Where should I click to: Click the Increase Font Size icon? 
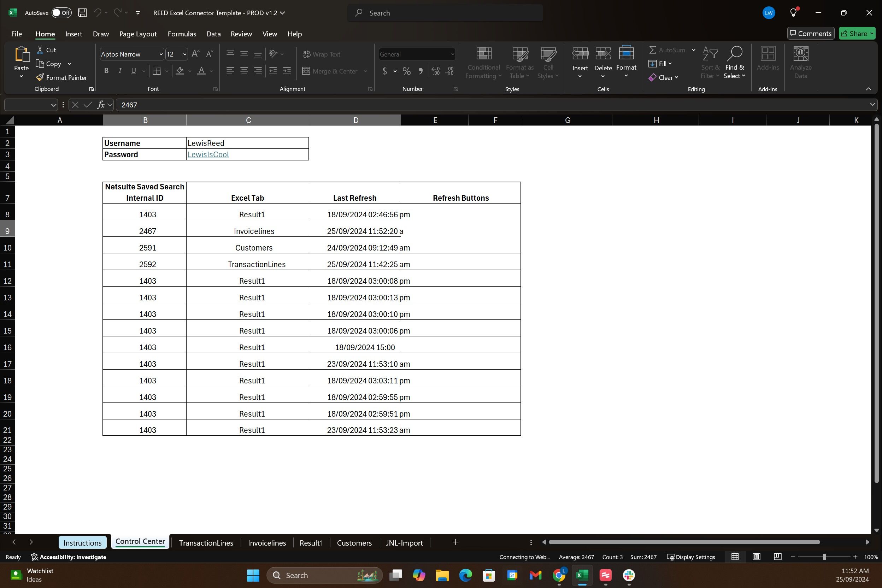195,54
